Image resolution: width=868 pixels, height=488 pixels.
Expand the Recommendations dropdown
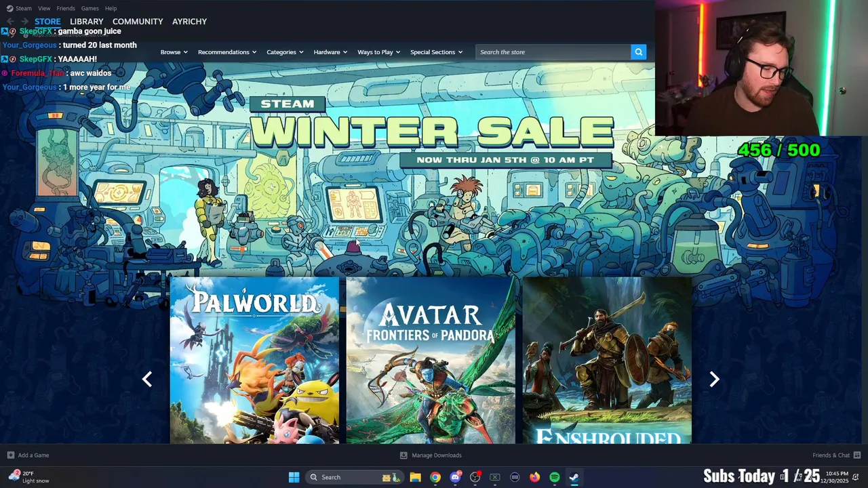pyautogui.click(x=227, y=52)
